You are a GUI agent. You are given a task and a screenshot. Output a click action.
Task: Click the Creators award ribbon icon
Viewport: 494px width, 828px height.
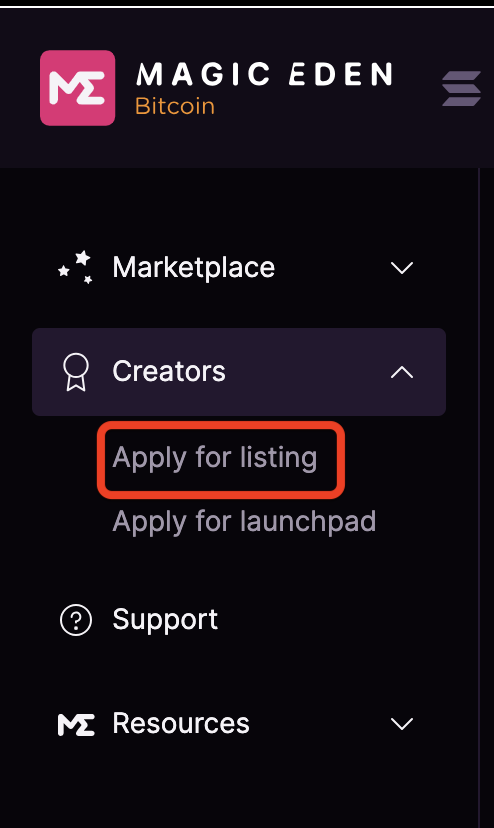76,372
